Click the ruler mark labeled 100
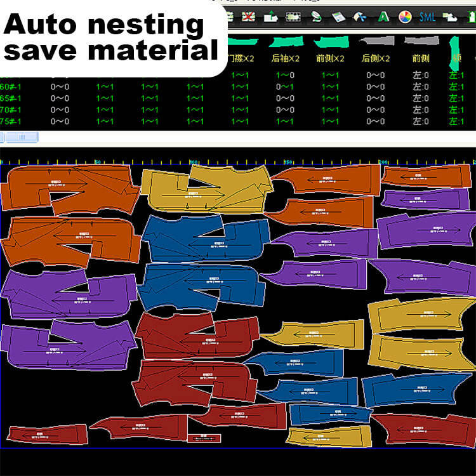 click(193, 162)
